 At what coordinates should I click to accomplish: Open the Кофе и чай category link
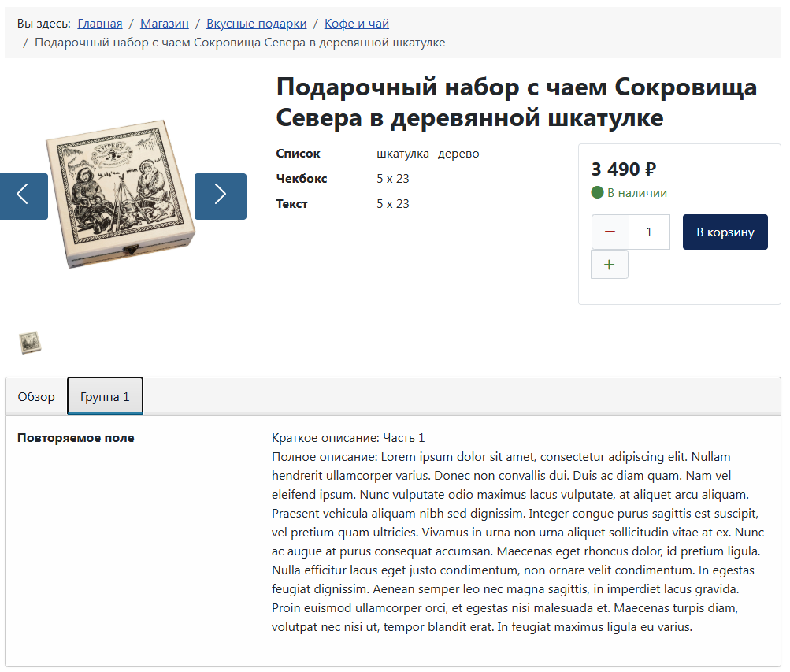tap(357, 24)
